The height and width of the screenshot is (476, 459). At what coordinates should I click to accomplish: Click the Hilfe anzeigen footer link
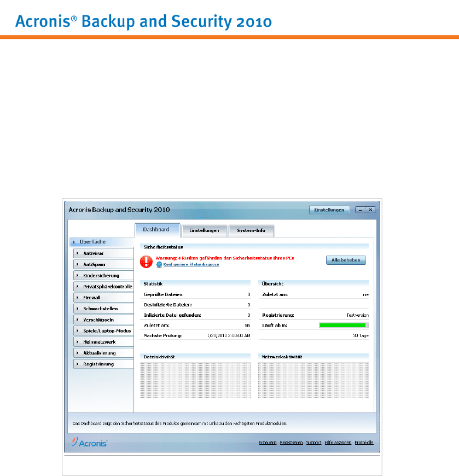point(338,443)
